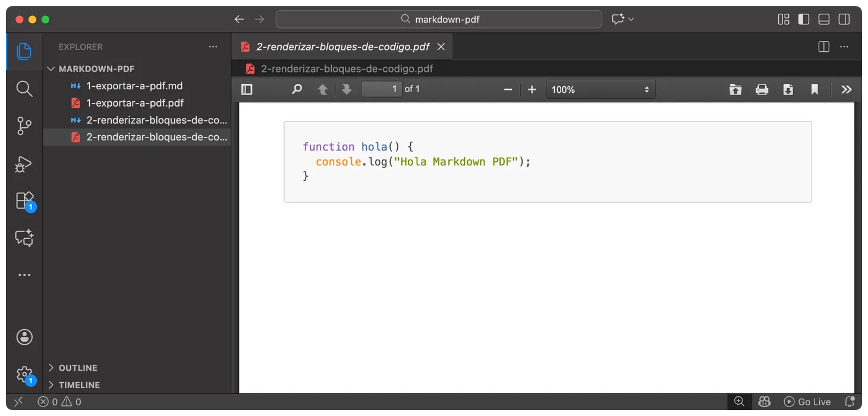Click the PDF page number field
Image resolution: width=868 pixels, height=416 pixels.
point(382,89)
